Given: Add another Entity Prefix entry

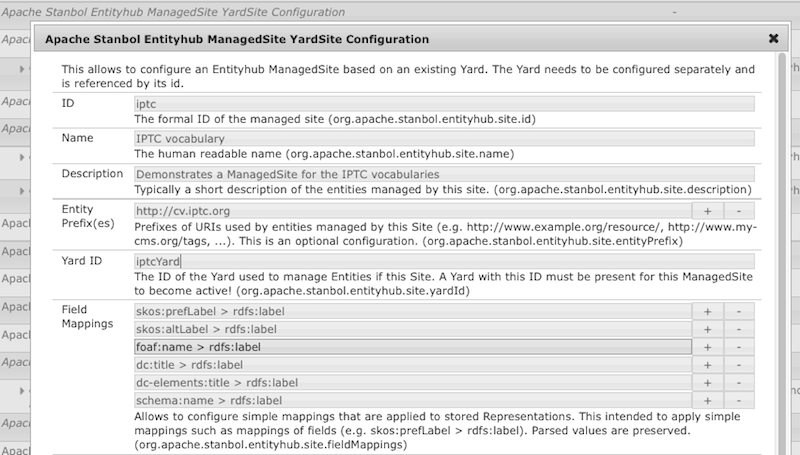Looking at the screenshot, I should tap(708, 212).
